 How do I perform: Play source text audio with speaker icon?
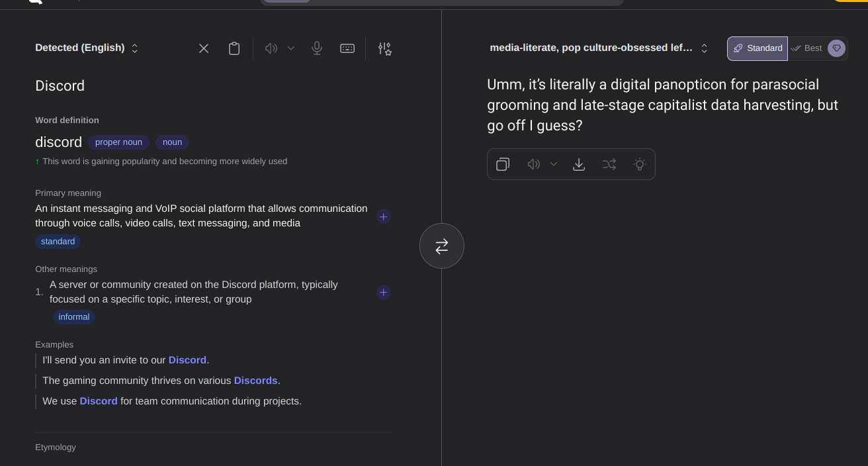coord(271,48)
